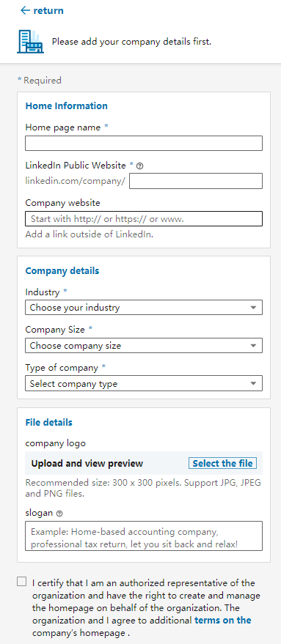Click the help icon beside slogan
Image resolution: width=281 pixels, height=644 pixels.
click(60, 514)
